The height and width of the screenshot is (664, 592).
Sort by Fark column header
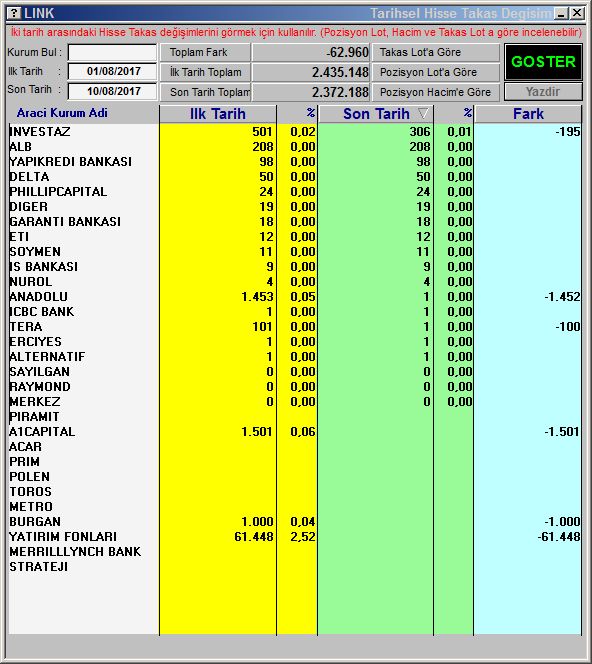[528, 114]
